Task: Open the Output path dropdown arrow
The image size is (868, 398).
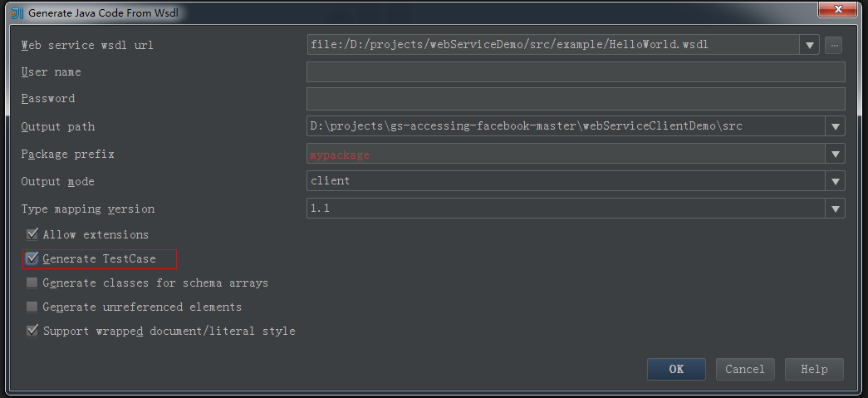Action: pyautogui.click(x=835, y=126)
